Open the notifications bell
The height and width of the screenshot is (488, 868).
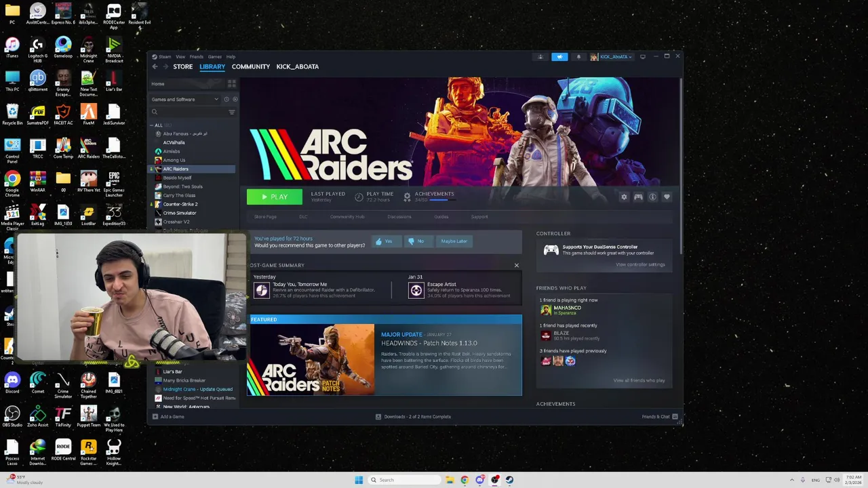click(578, 57)
